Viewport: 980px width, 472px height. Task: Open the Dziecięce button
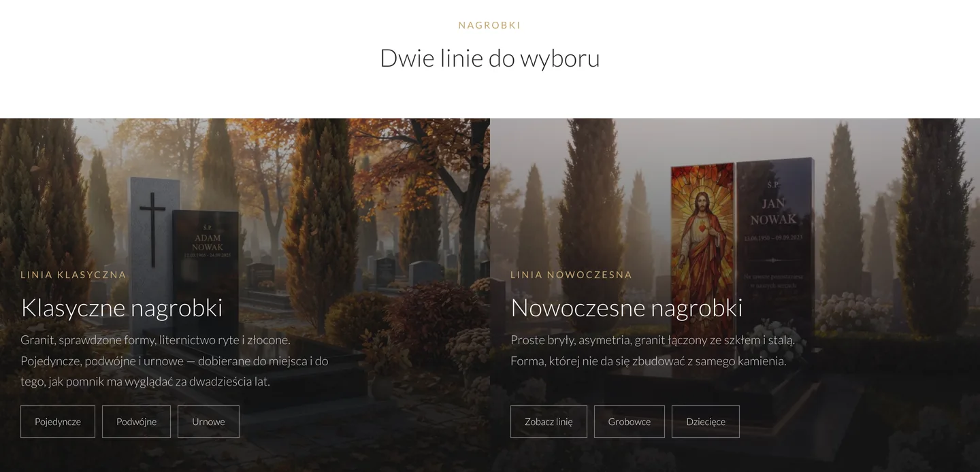point(706,422)
